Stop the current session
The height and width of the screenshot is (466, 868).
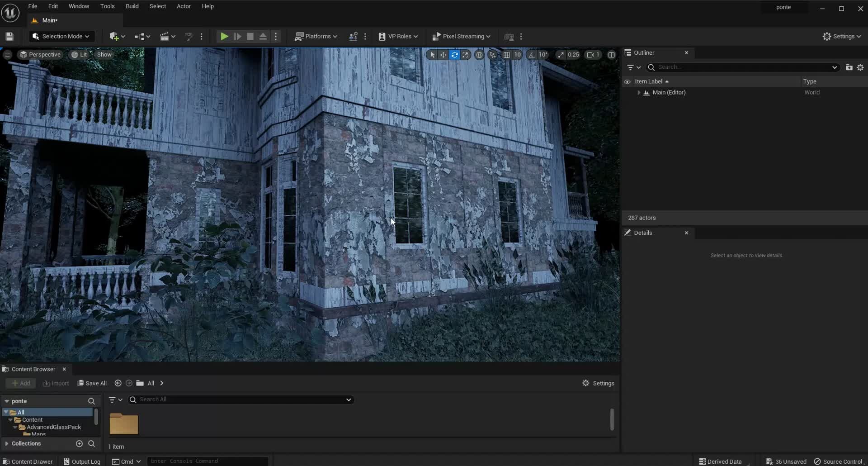click(x=250, y=36)
